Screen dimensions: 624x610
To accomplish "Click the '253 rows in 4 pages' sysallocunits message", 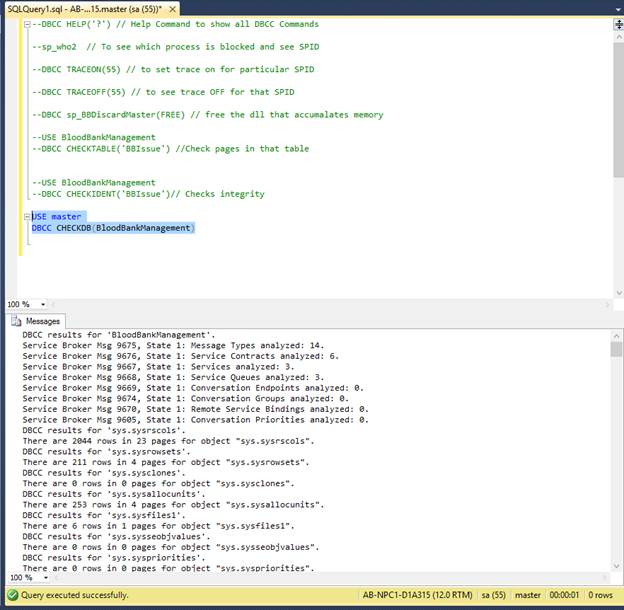I will (173, 505).
